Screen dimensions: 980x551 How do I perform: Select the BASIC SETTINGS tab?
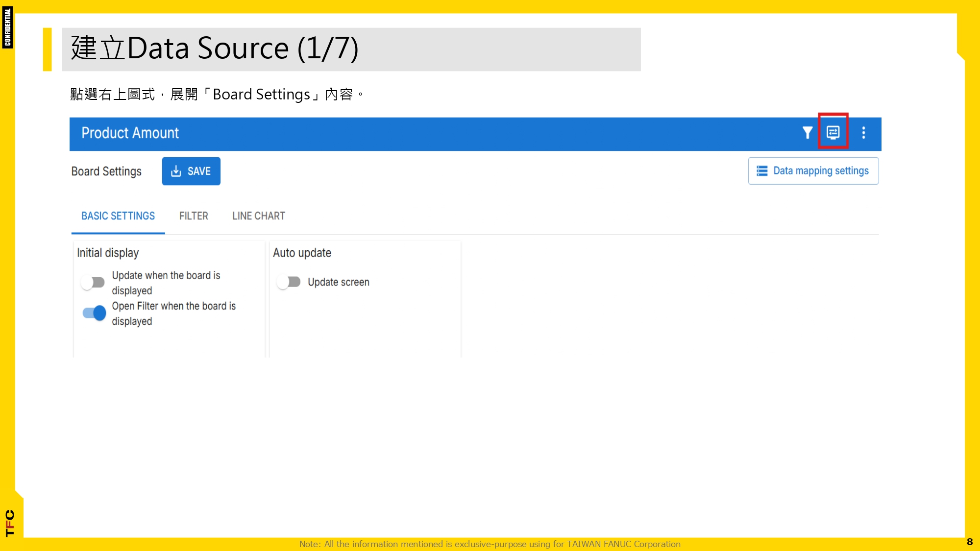118,216
